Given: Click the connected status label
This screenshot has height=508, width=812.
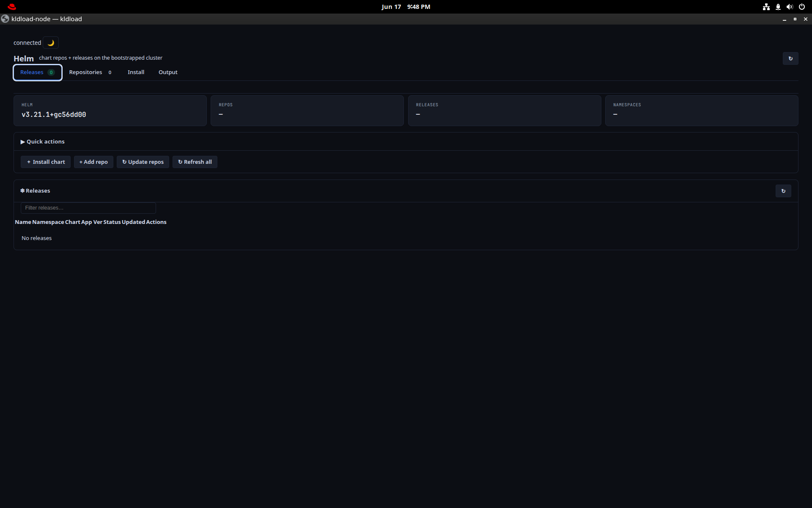Looking at the screenshot, I should pos(27,43).
